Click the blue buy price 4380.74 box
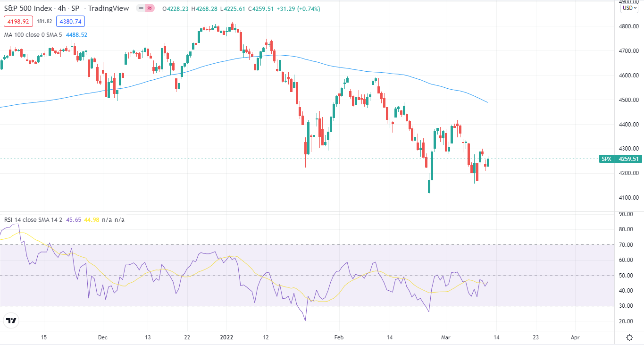Screen dimensions: 644x345 70,21
